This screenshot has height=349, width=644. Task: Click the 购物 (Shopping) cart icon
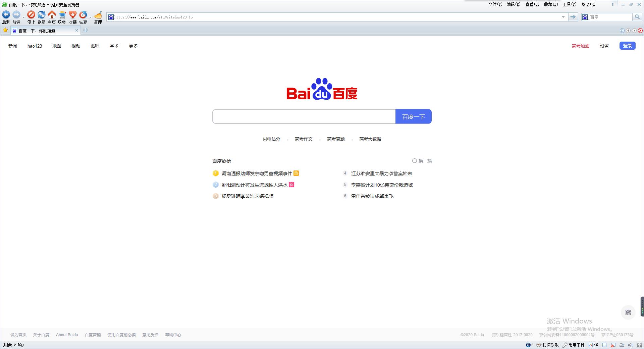62,15
